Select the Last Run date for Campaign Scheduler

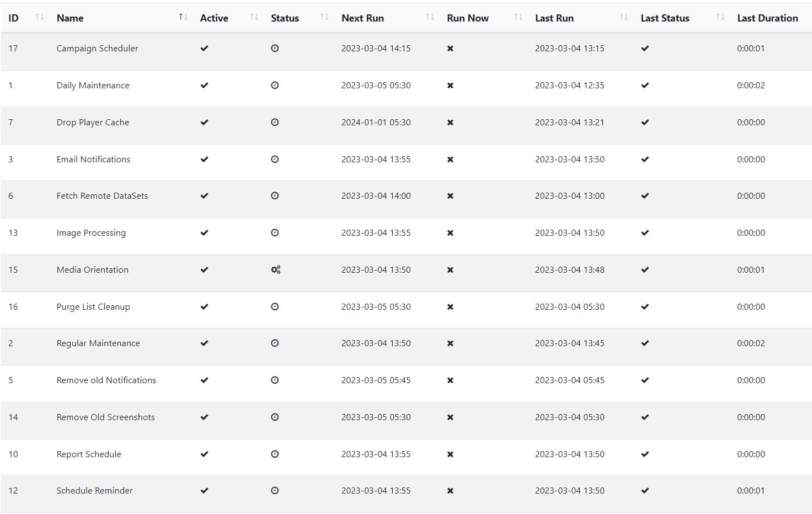569,49
